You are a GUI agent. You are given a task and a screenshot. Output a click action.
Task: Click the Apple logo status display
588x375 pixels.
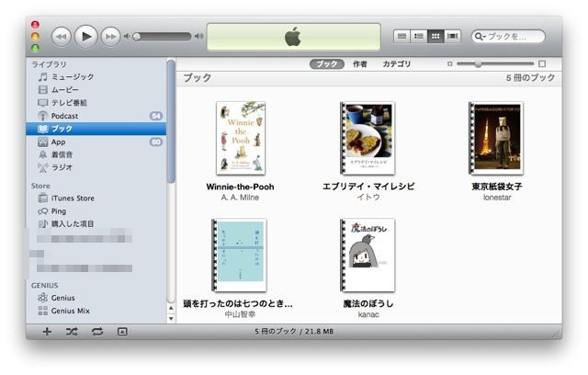[293, 37]
